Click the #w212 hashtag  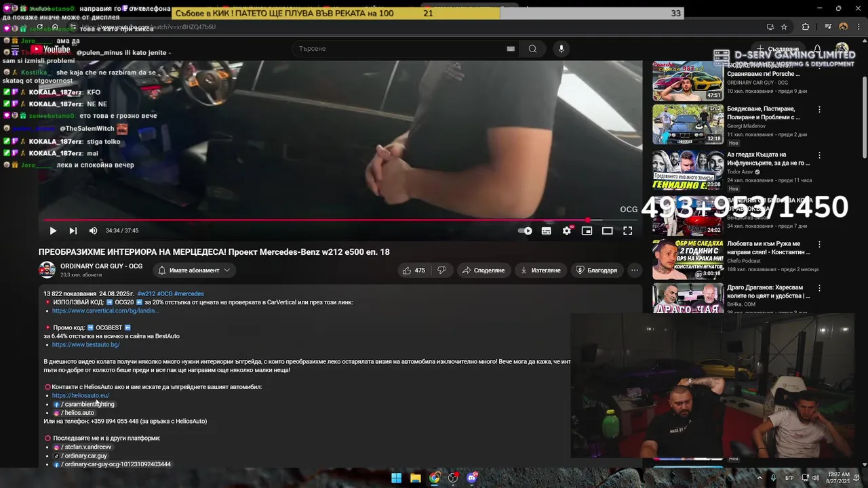point(146,293)
